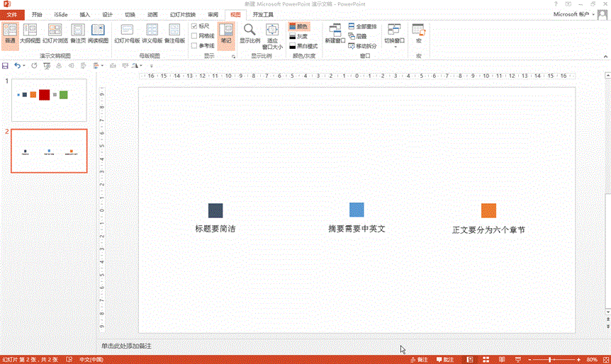611x364 pixels.
Task: Click fit to window (适应窗口大小)
Action: 272,35
